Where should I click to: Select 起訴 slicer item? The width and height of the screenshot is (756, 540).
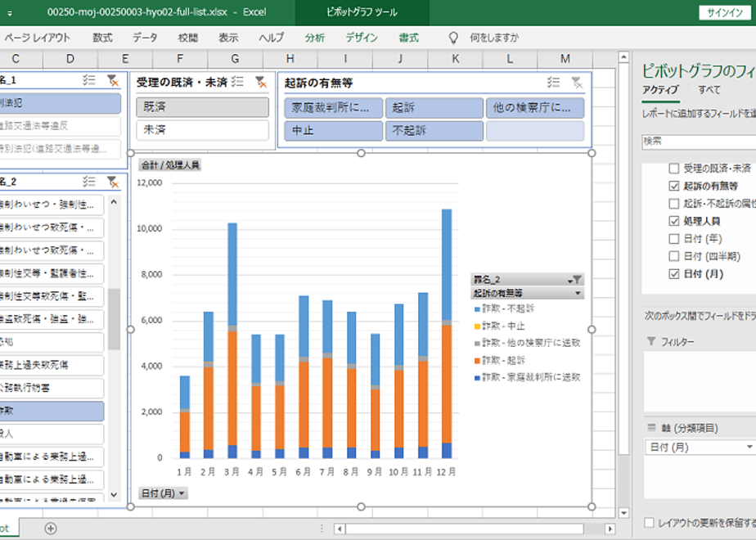(x=434, y=108)
